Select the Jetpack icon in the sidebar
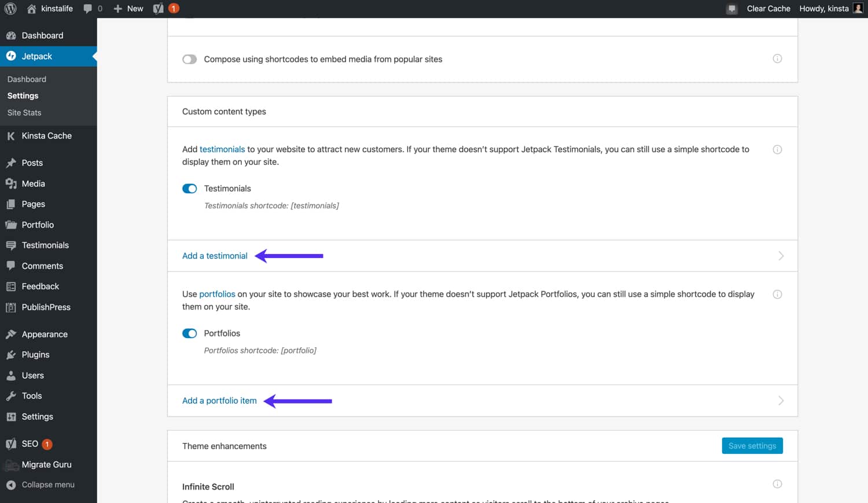Screen dimensions: 868x503 pos(12,56)
